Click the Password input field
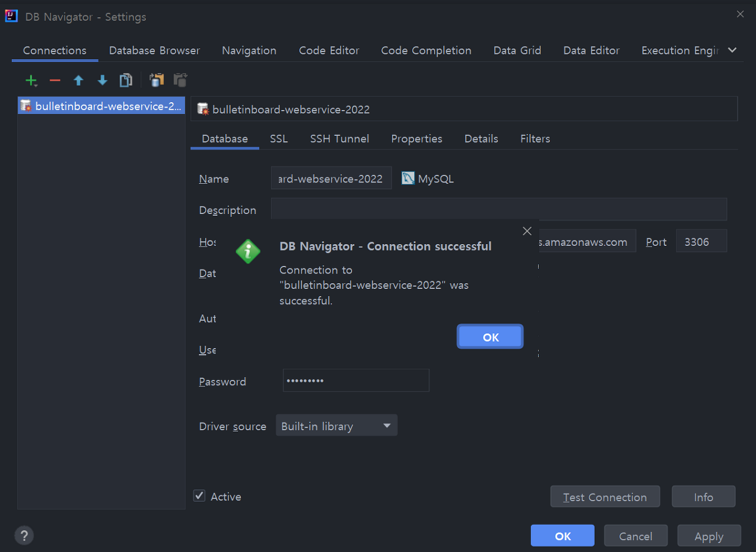 coord(356,381)
